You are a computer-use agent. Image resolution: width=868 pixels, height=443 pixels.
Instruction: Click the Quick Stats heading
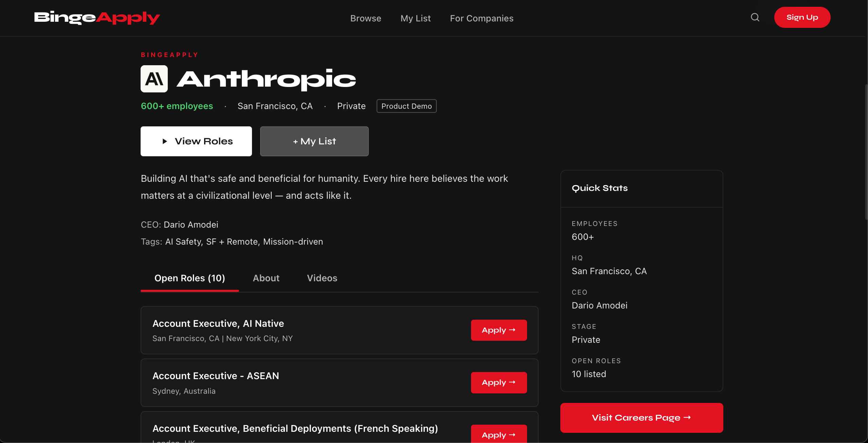(600, 188)
